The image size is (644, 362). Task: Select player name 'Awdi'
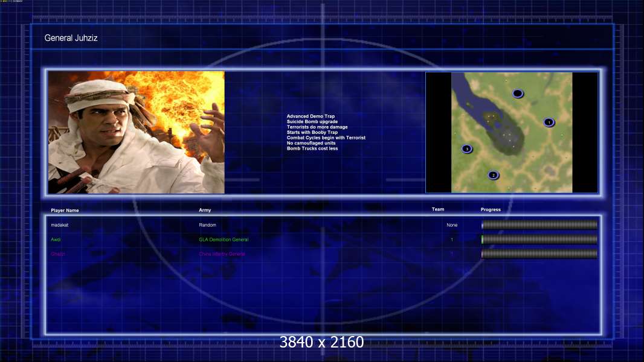56,240
